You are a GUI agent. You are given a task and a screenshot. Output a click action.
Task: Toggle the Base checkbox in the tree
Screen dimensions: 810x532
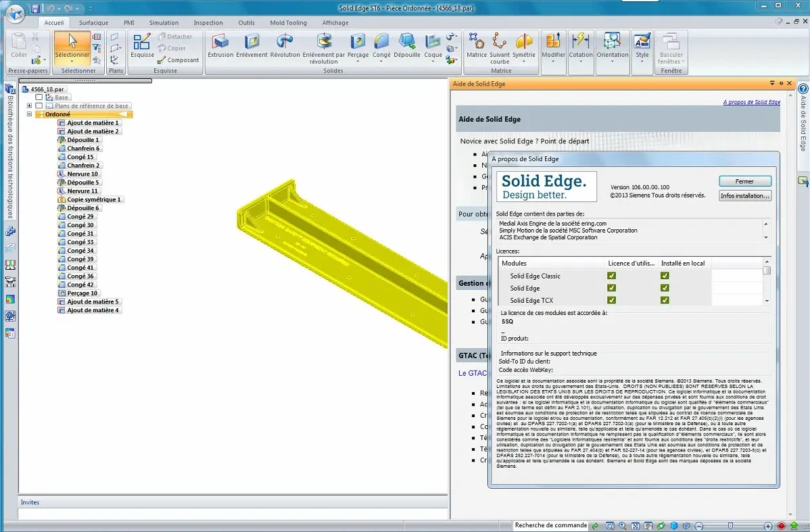39,97
